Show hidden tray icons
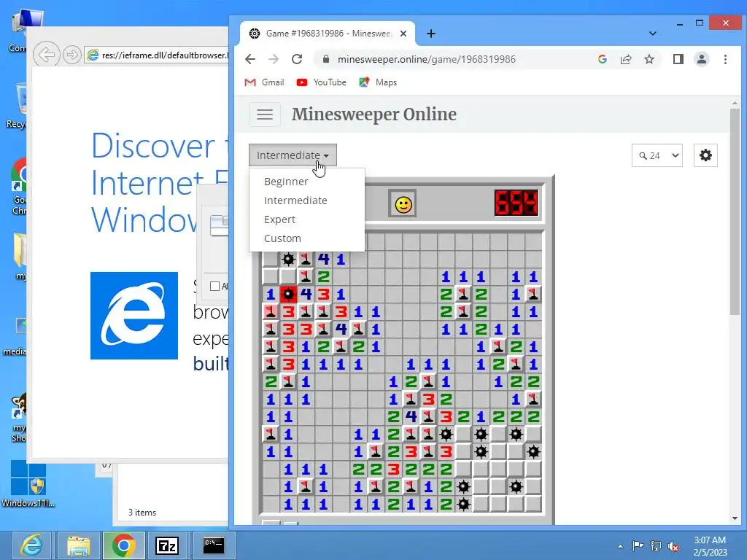 [620, 546]
